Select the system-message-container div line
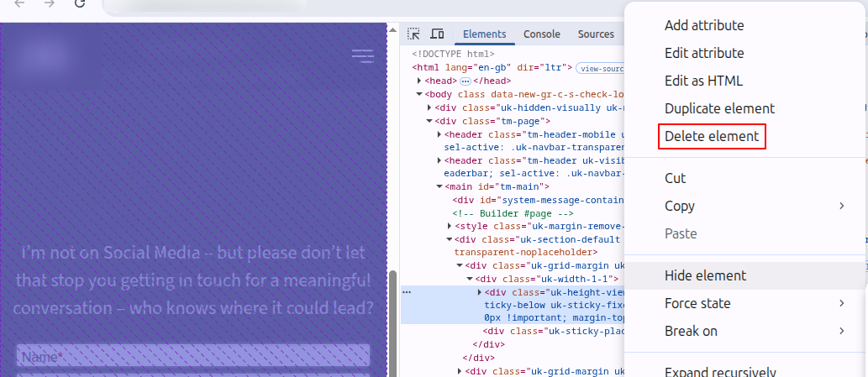The image size is (868, 377). [538, 200]
